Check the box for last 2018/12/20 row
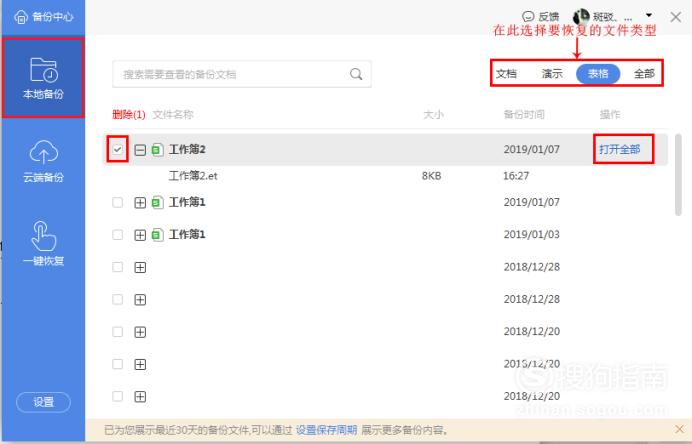This screenshot has width=692, height=444. tap(117, 396)
